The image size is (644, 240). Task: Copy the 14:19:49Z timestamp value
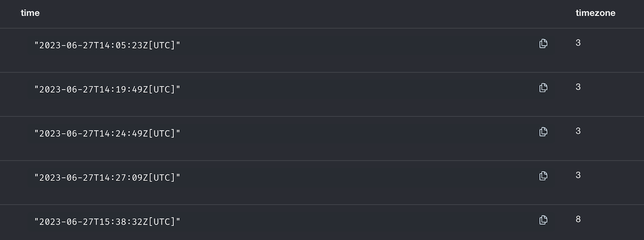[543, 87]
